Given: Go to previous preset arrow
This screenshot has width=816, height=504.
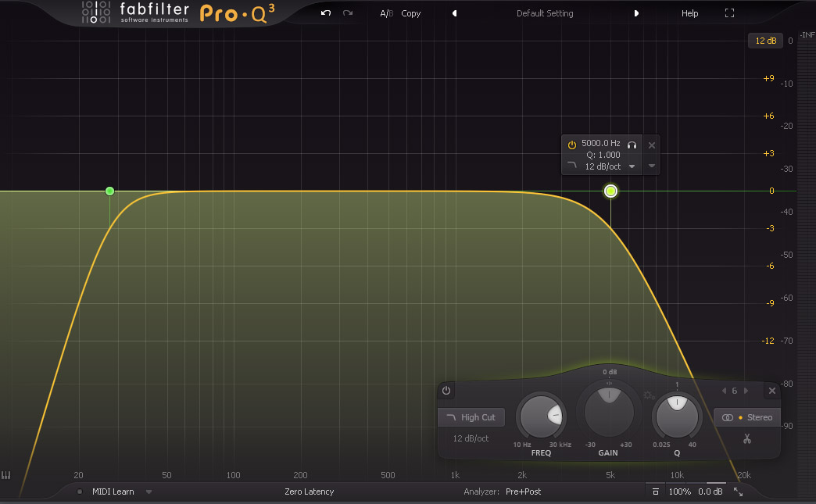Looking at the screenshot, I should [x=454, y=13].
